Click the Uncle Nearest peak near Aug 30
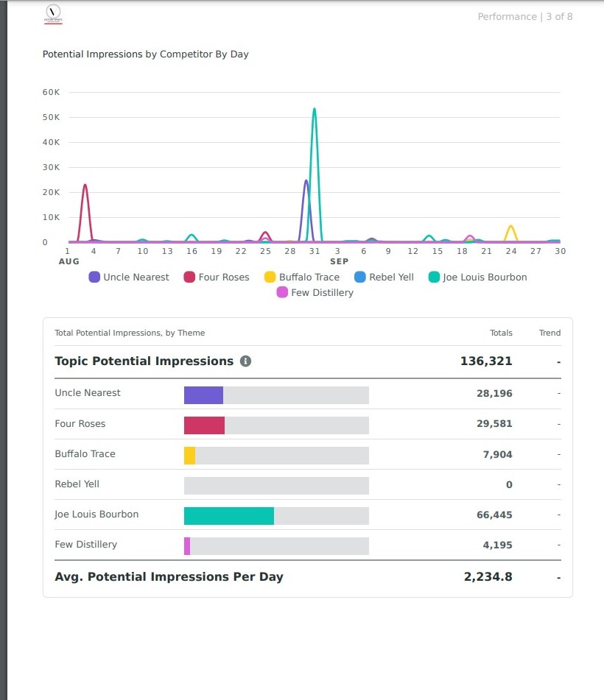604x700 pixels. (306, 181)
